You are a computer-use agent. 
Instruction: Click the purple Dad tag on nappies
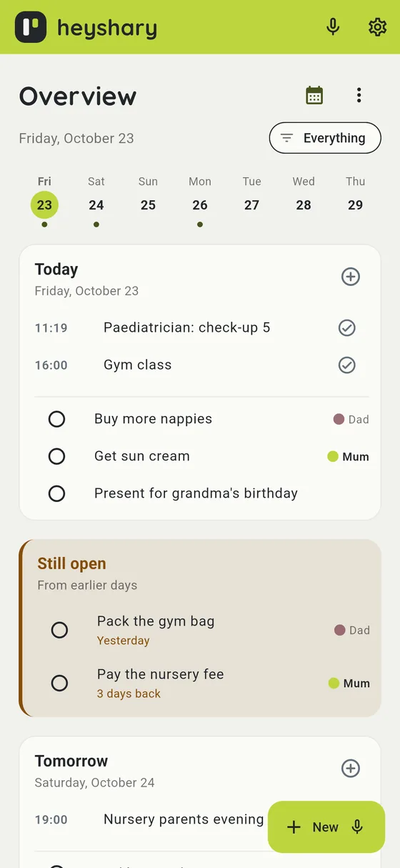[351, 420]
